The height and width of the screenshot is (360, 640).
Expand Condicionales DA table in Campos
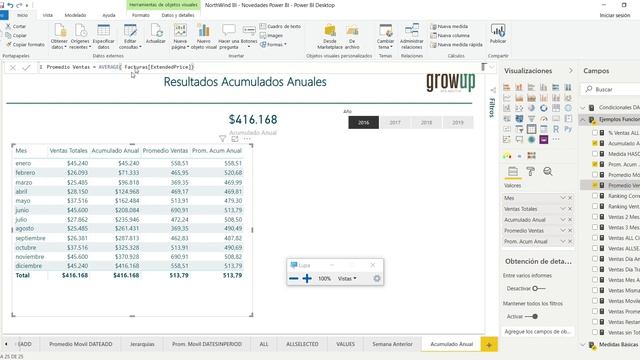coord(583,108)
